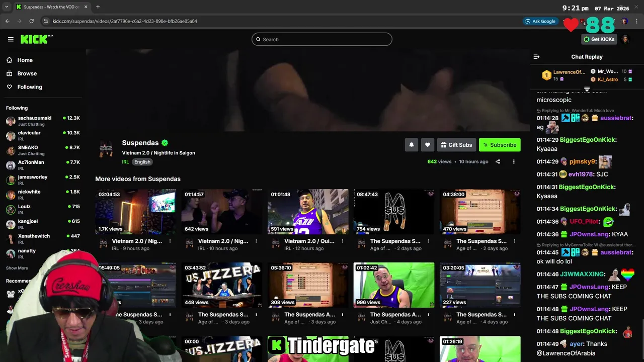Click the IRL category link

[x=125, y=162]
